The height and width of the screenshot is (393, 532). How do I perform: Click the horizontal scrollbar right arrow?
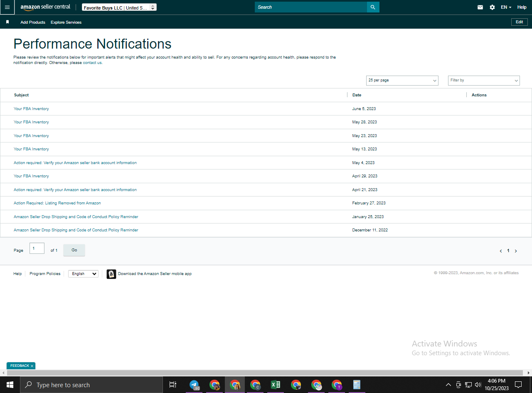(529, 373)
